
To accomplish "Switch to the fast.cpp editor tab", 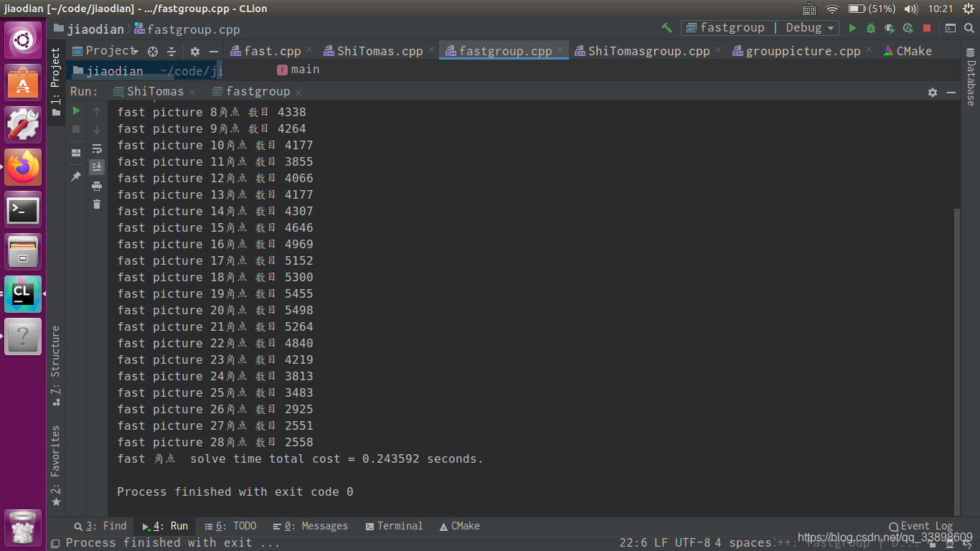I will point(272,51).
